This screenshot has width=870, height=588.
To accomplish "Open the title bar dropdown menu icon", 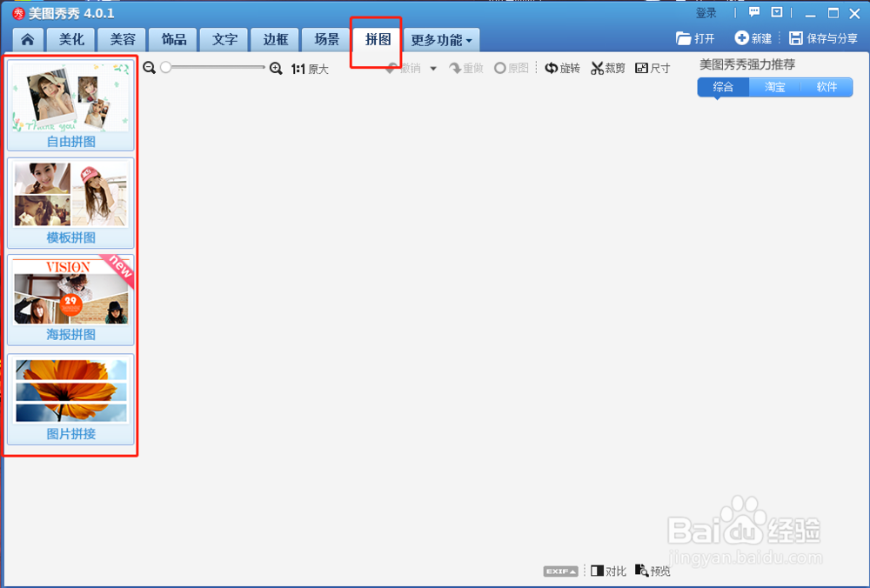I will pyautogui.click(x=777, y=12).
